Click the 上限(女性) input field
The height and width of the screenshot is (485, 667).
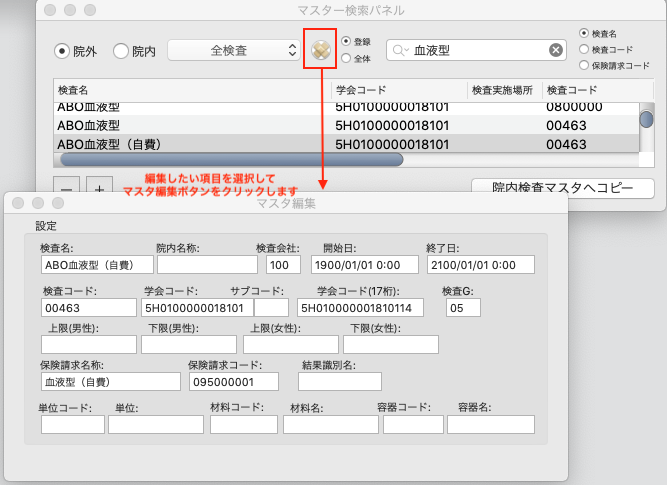pos(291,344)
